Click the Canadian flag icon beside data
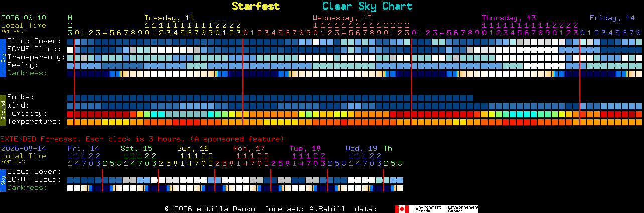 pos(402,209)
